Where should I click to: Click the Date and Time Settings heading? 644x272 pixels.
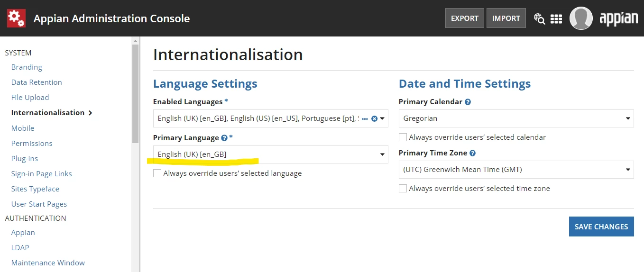[465, 84]
